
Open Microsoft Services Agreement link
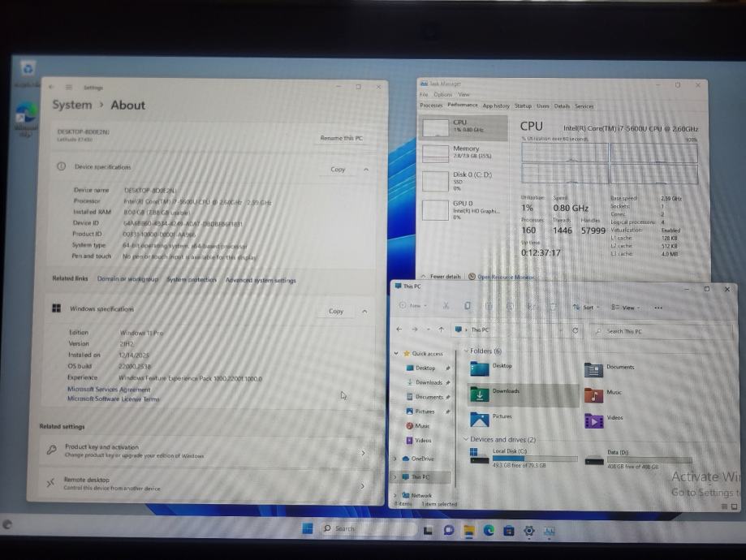[x=109, y=390]
